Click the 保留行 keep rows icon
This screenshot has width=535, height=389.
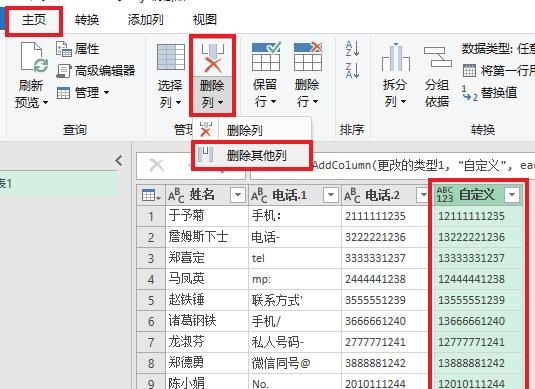(266, 57)
